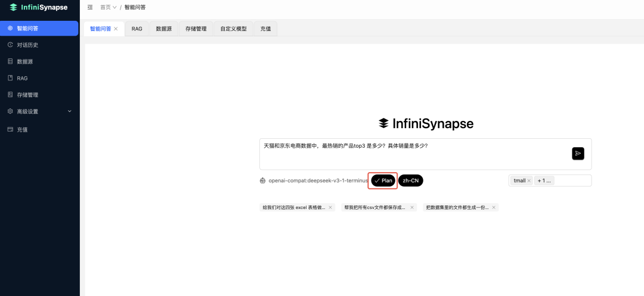Image resolution: width=644 pixels, height=296 pixels.
Task: Open 智能问答 in the sidebar
Action: [x=39, y=28]
